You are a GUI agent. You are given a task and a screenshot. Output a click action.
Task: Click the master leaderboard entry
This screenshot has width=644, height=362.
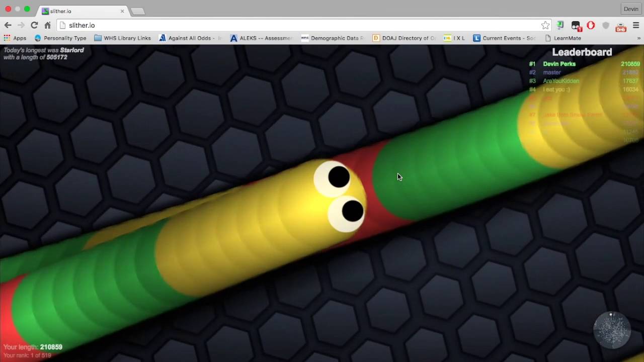(x=584, y=72)
